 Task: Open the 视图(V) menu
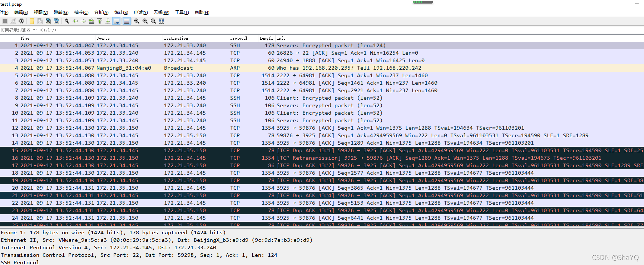(x=41, y=12)
